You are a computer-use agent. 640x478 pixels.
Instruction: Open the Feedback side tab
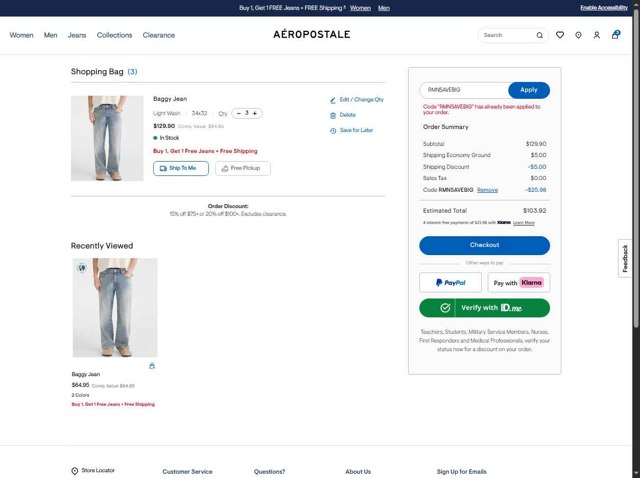pyautogui.click(x=624, y=258)
